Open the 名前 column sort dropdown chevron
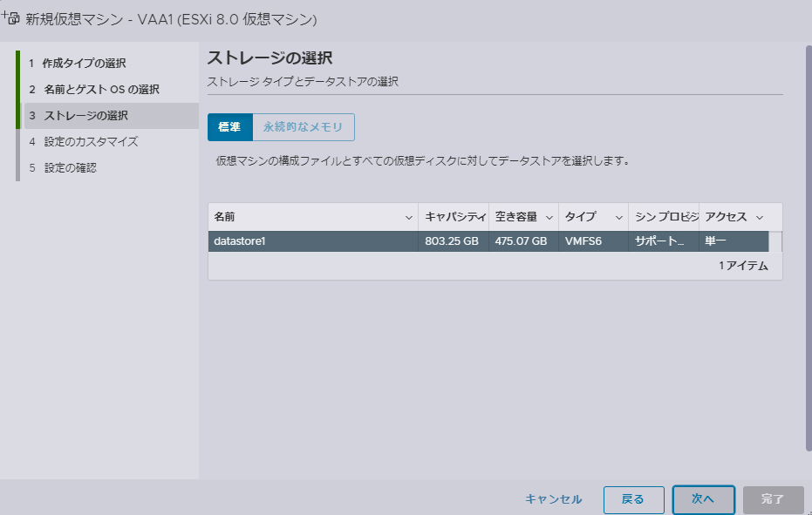Screen dimensions: 812x515 (409, 217)
